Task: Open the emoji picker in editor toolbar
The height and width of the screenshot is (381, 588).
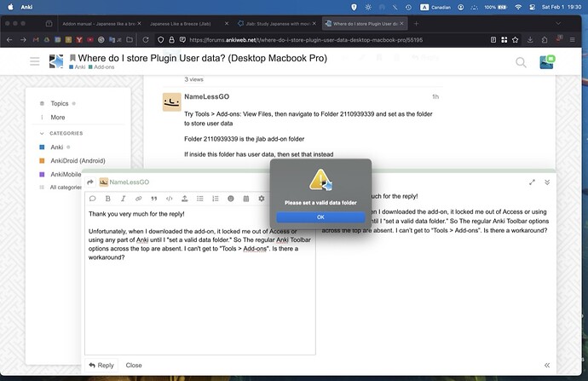Action: coord(231,199)
